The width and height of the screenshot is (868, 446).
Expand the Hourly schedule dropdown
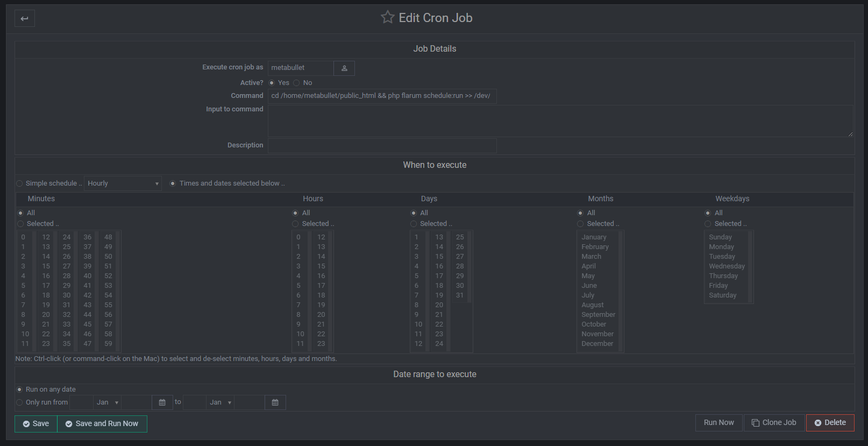pyautogui.click(x=123, y=183)
